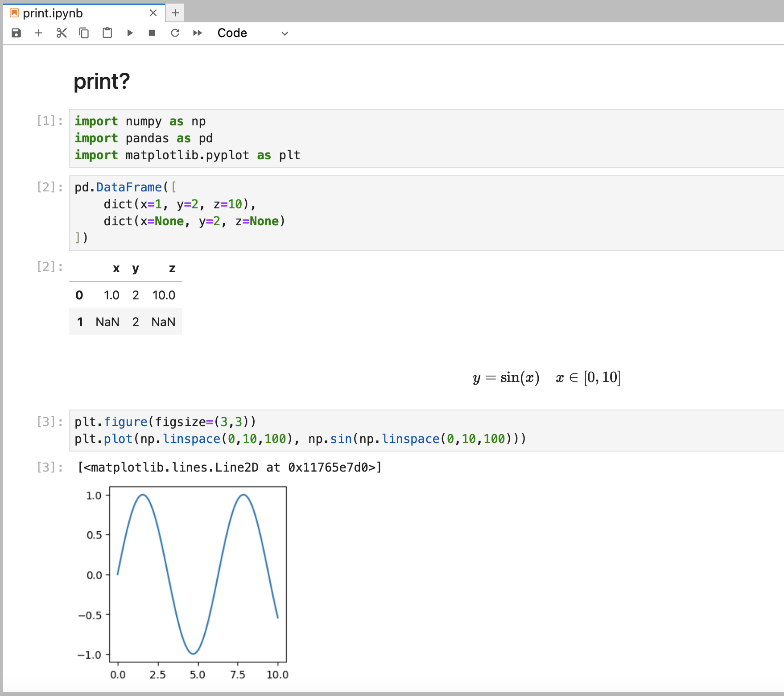Restart the kernel

pos(175,33)
